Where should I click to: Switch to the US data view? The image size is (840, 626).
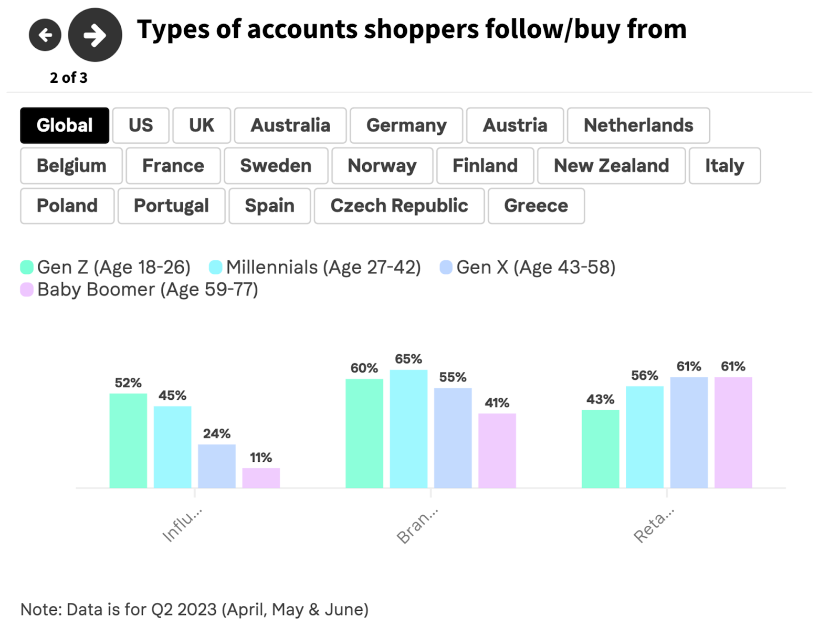tap(140, 125)
